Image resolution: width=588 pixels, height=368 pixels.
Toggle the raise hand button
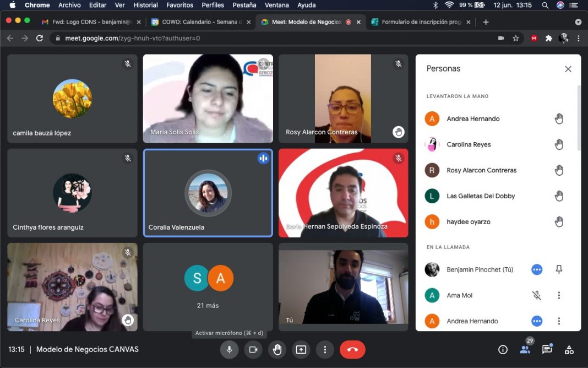tap(277, 349)
